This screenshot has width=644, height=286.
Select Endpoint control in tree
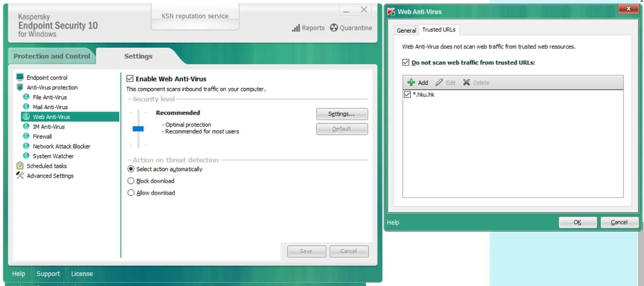coord(47,77)
